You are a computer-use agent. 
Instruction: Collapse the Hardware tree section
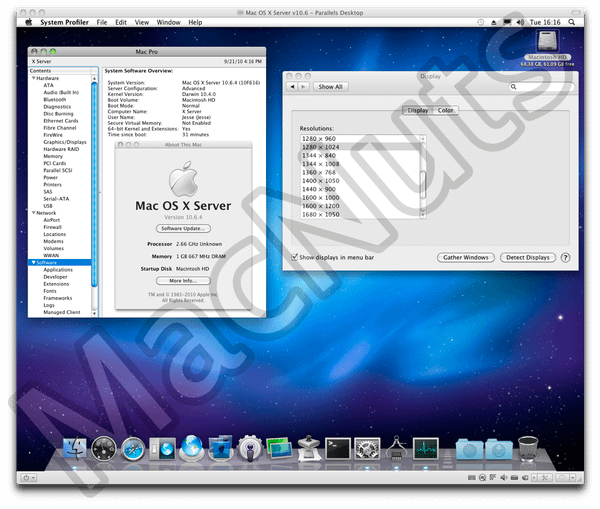coord(33,78)
